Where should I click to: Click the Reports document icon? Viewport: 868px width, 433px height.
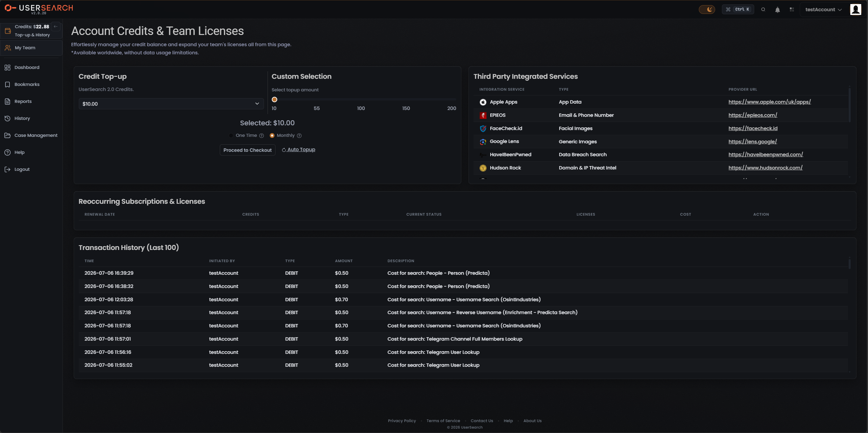pyautogui.click(x=7, y=101)
